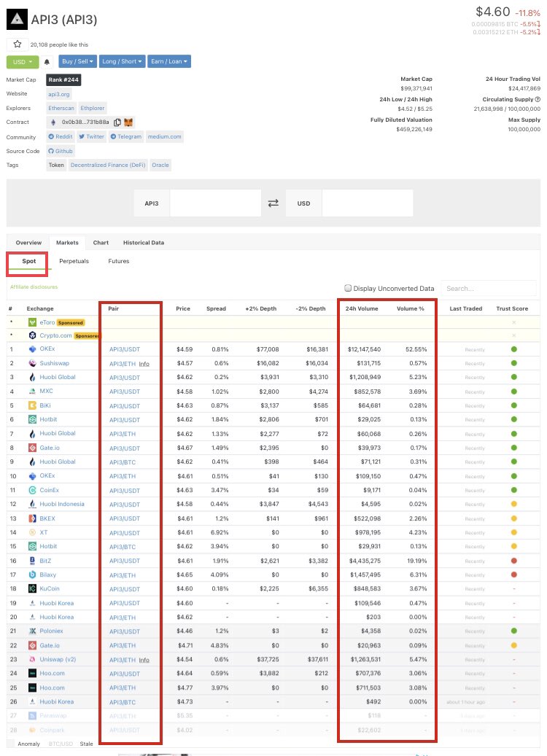Open the Long / Short dropdown
Screen dimensions: 547x756
[122, 61]
